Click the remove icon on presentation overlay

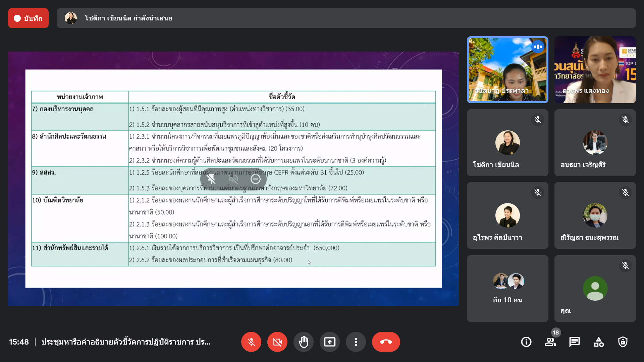255,179
